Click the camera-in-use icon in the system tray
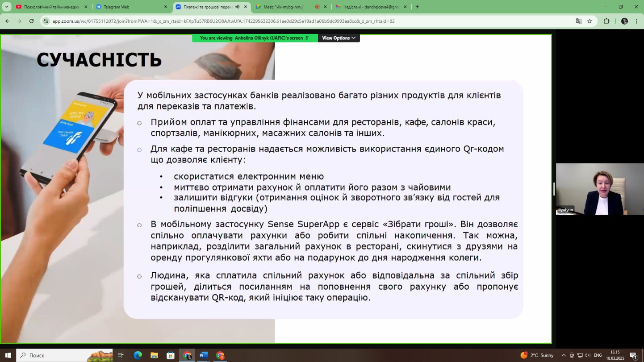This screenshot has width=644, height=362. tap(572, 355)
